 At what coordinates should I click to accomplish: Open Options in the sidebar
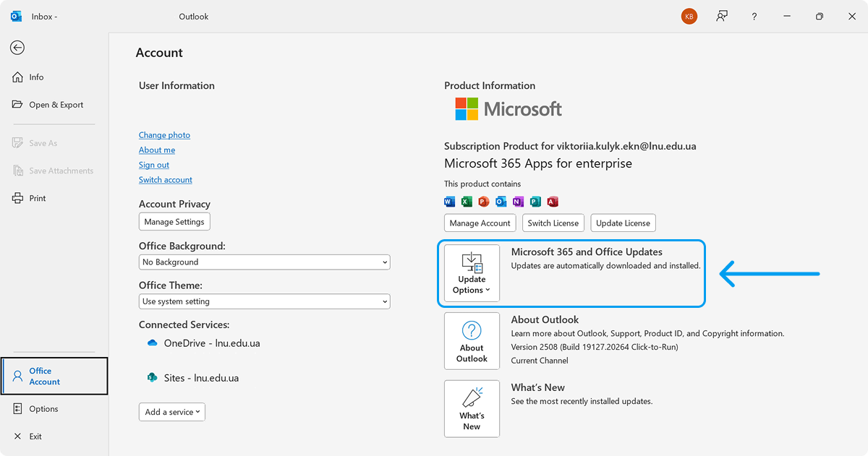coord(43,409)
